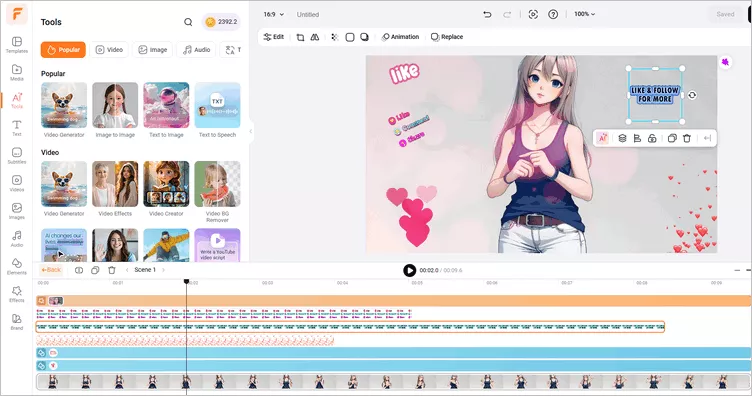Open the 16:9 aspect ratio dropdown

coord(273,14)
